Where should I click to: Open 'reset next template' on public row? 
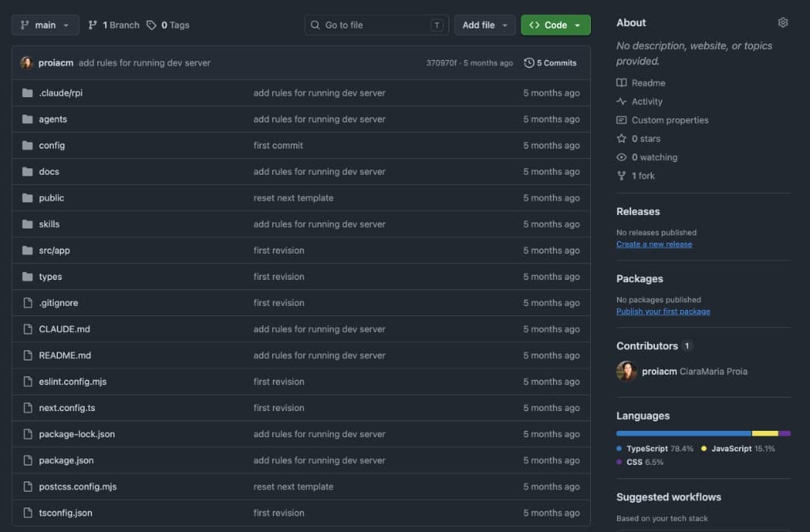click(x=293, y=198)
